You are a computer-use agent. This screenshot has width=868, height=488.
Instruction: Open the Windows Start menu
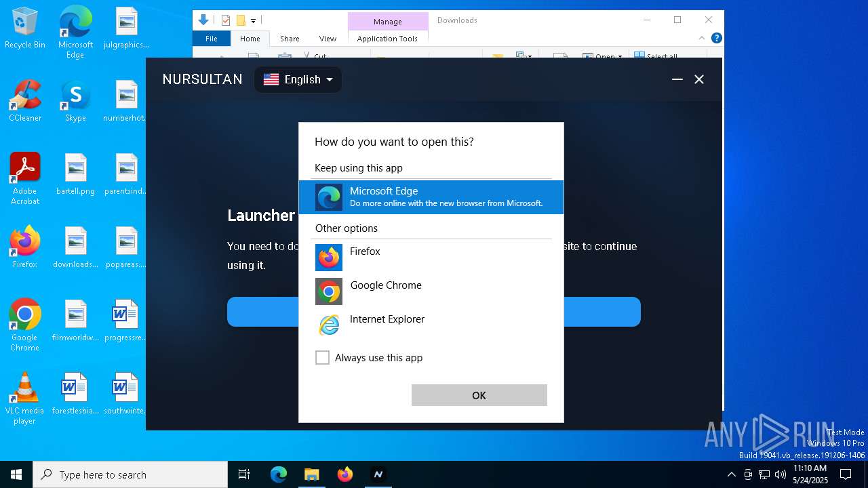(x=16, y=474)
